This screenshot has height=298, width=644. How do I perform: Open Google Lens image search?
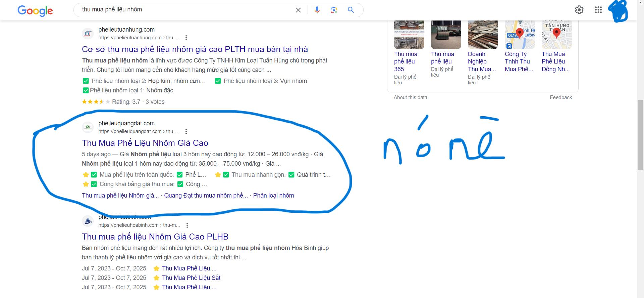point(333,10)
